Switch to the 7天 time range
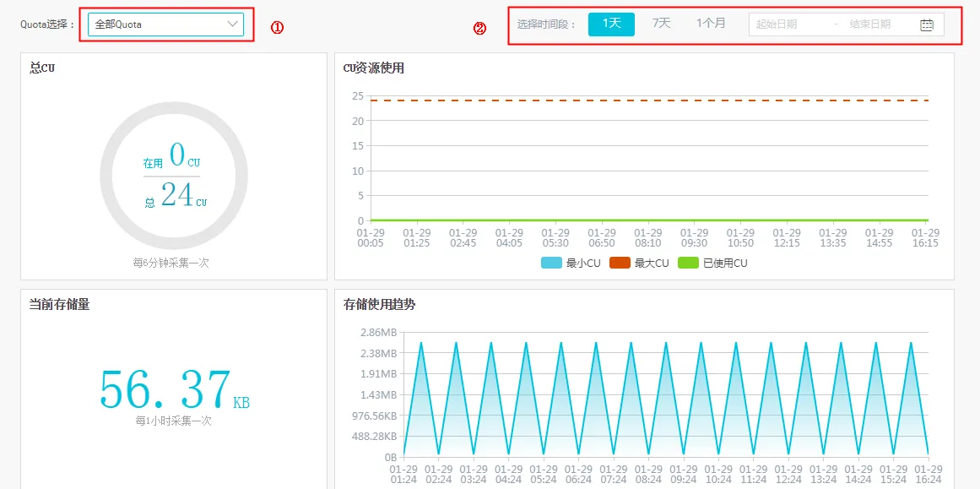Viewport: 980px width, 489px height. [661, 24]
